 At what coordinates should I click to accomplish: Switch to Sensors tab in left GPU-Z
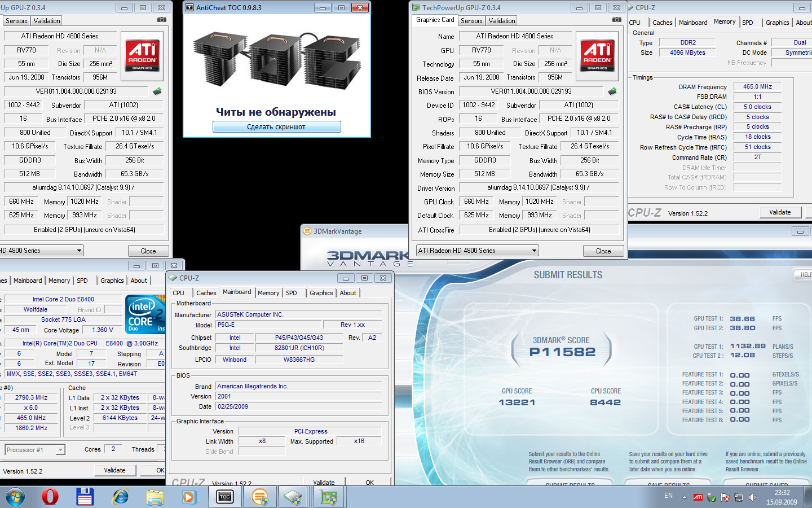pyautogui.click(x=16, y=21)
